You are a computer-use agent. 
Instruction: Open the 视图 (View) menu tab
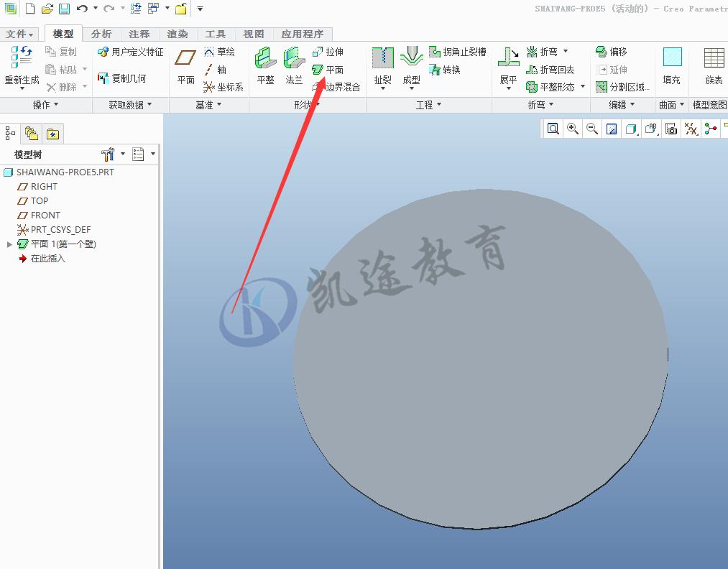click(253, 34)
